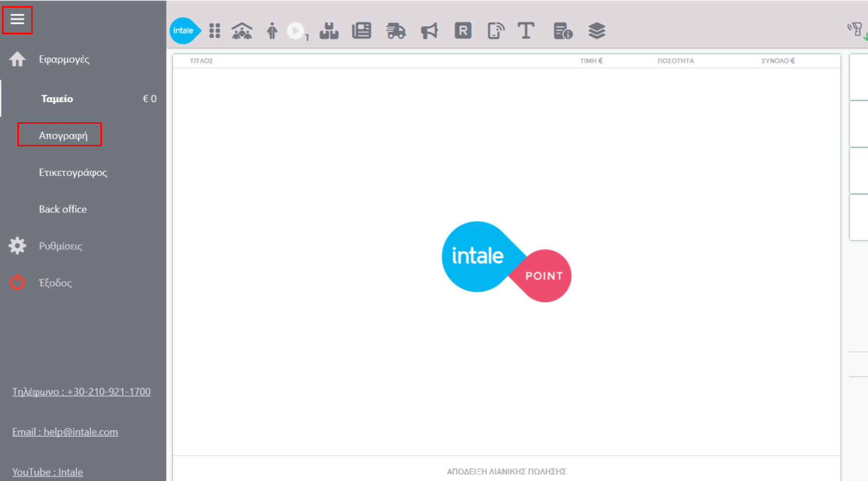Click the red power icon for Έξοδος
The image size is (868, 481).
[x=17, y=282]
